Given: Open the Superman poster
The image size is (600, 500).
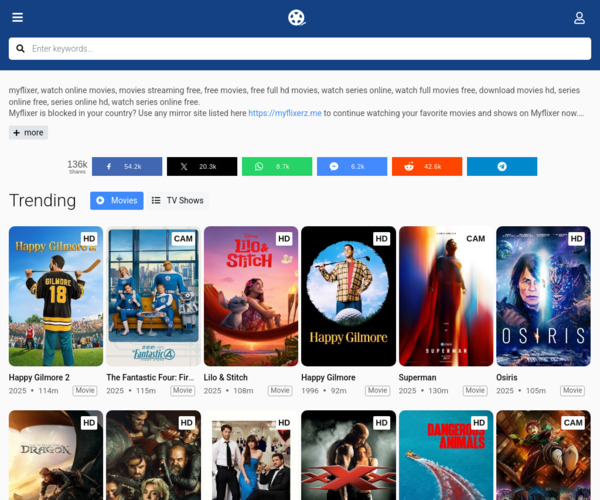Looking at the screenshot, I should click(x=446, y=296).
